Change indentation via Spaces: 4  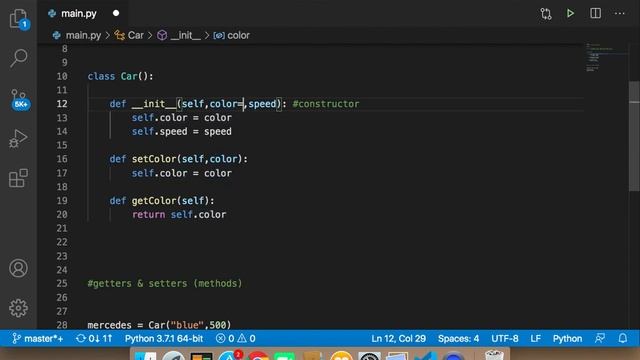(458, 338)
